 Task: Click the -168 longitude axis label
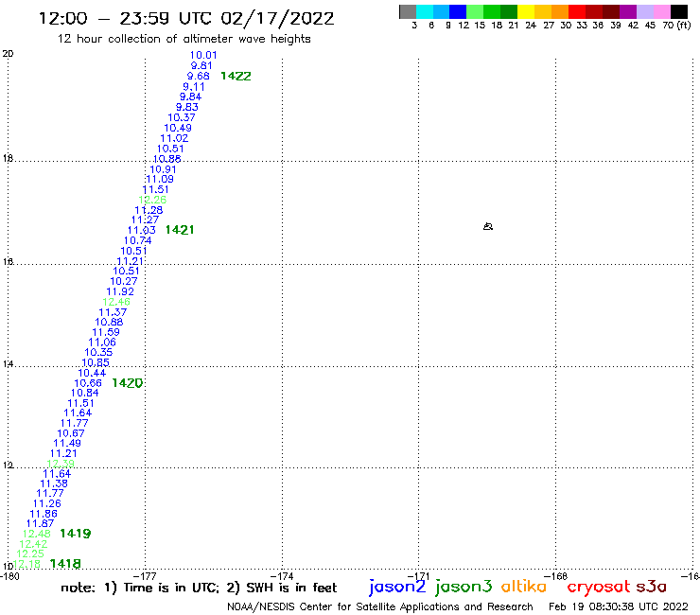(556, 576)
